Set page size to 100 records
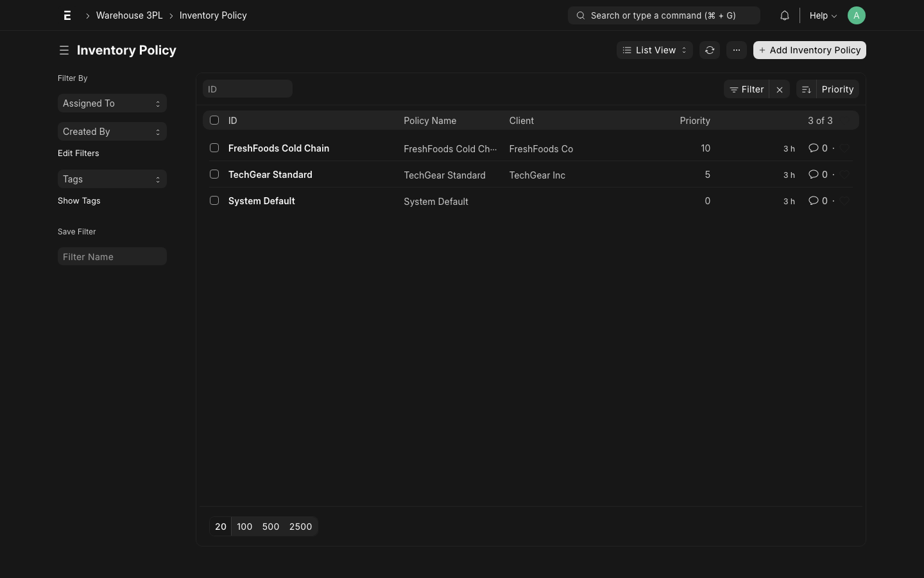This screenshot has height=578, width=924. coord(244,527)
